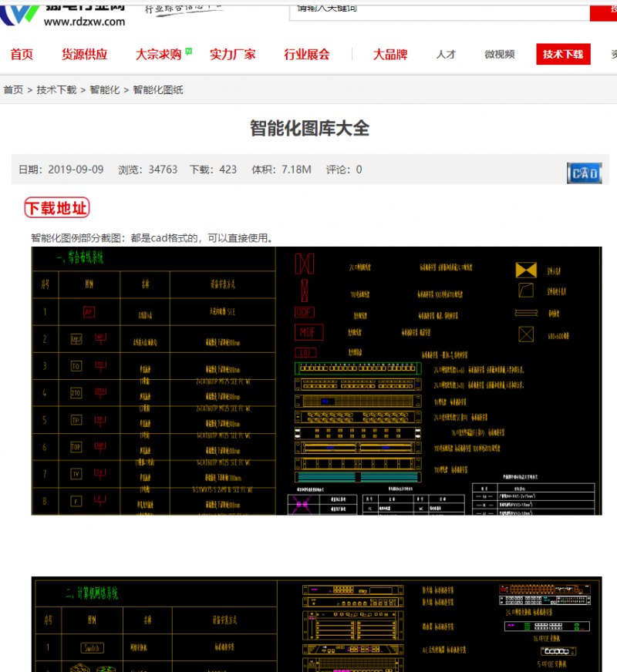The height and width of the screenshot is (672, 617).
Task: Click the 智能化图纸 breadcrumb link
Action: (x=158, y=90)
